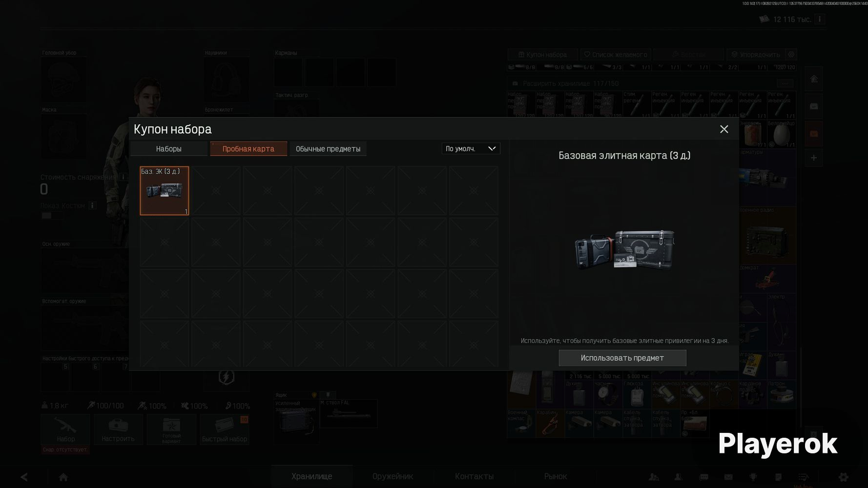
Task: Open the sort settings gear beside Упорядочить
Action: tap(791, 55)
